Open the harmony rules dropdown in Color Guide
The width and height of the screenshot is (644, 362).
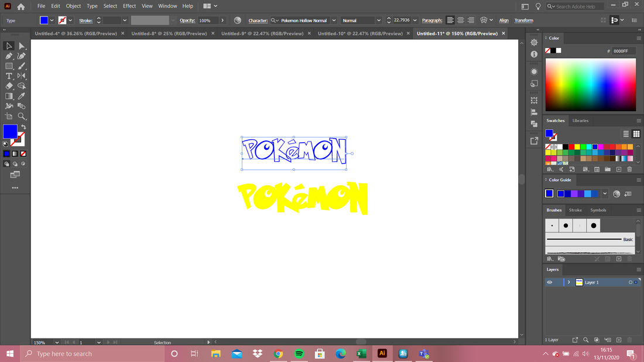(605, 194)
